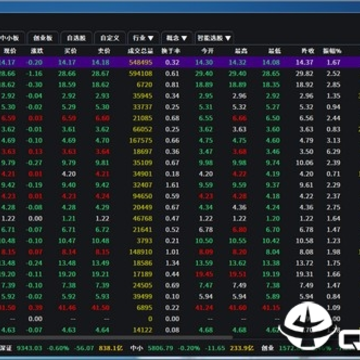
Task: Click the volume cell 34901
Action: click(x=142, y=174)
